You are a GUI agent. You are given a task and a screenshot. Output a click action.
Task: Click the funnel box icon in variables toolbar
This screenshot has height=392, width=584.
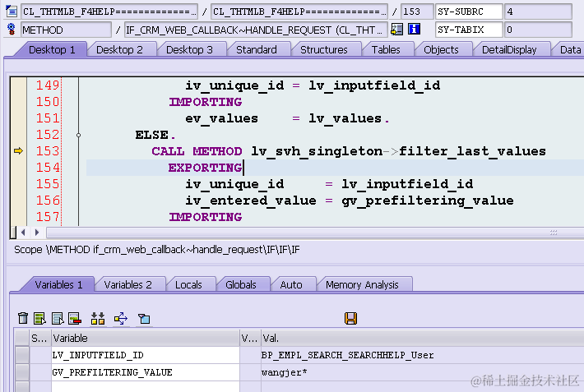[x=144, y=318]
